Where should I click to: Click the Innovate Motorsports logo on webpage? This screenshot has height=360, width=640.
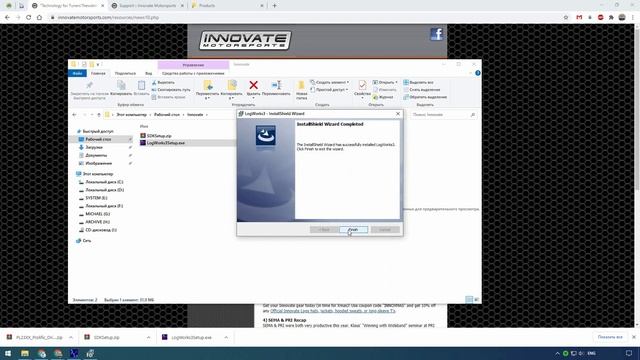click(x=245, y=40)
